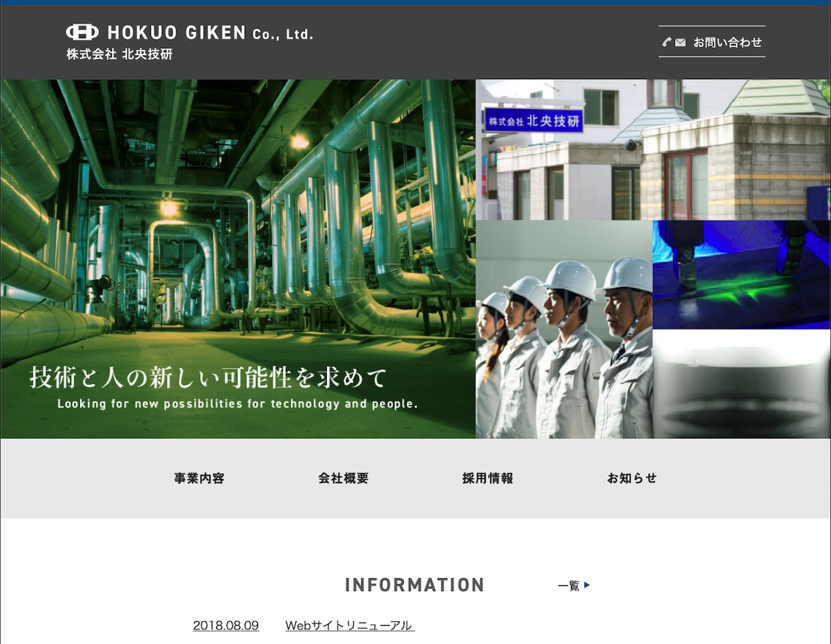Click the H-shaped Hokuo Giken logo icon
Screen dimensions: 831x644
[82, 32]
